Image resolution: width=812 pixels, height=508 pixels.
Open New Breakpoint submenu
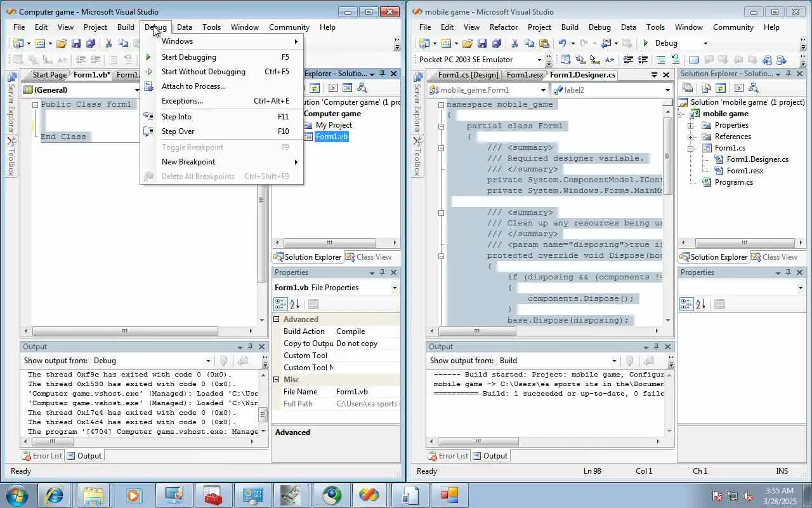222,162
